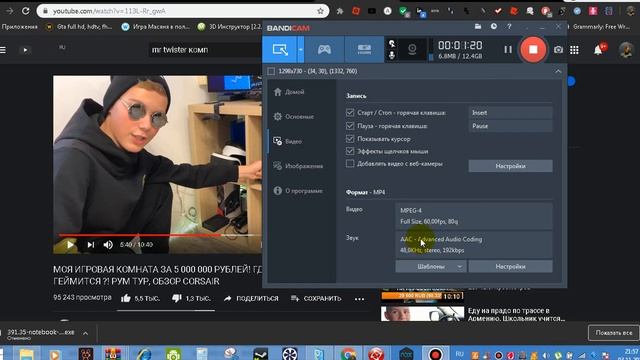Viewport: 640px width, 360px height.
Task: Open YouTube notifications bell
Action: pyautogui.click(x=598, y=50)
